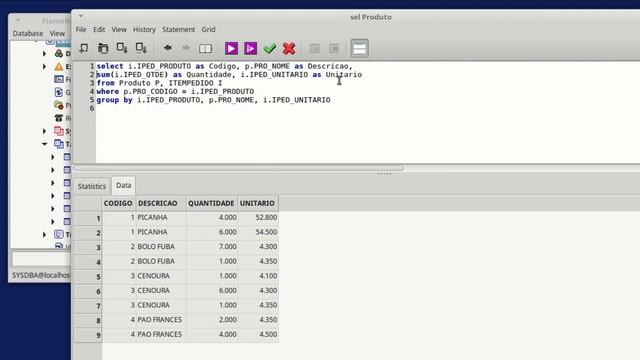Go back to previous statement in history

coord(167,48)
